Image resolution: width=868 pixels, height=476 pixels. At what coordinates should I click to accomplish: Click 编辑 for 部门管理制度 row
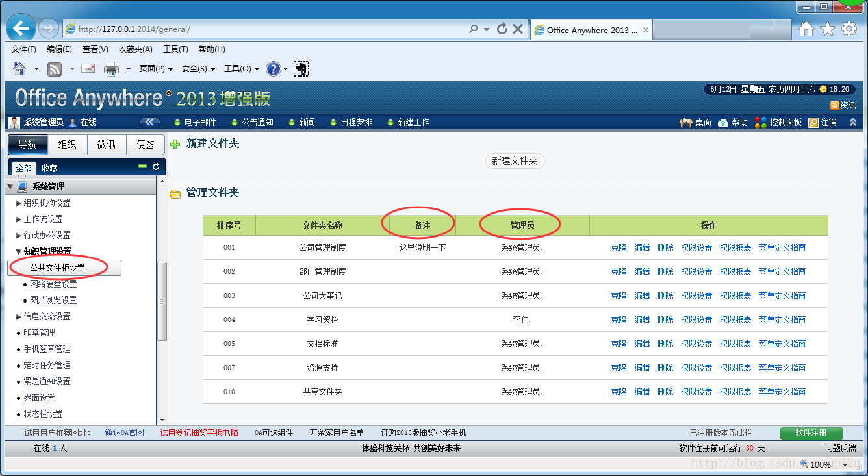point(642,271)
